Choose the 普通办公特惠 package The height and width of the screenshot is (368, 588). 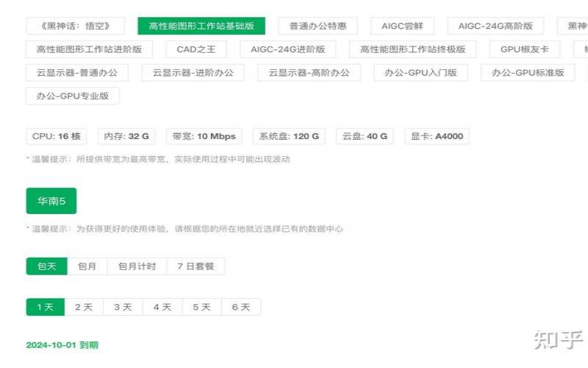pyautogui.click(x=318, y=26)
